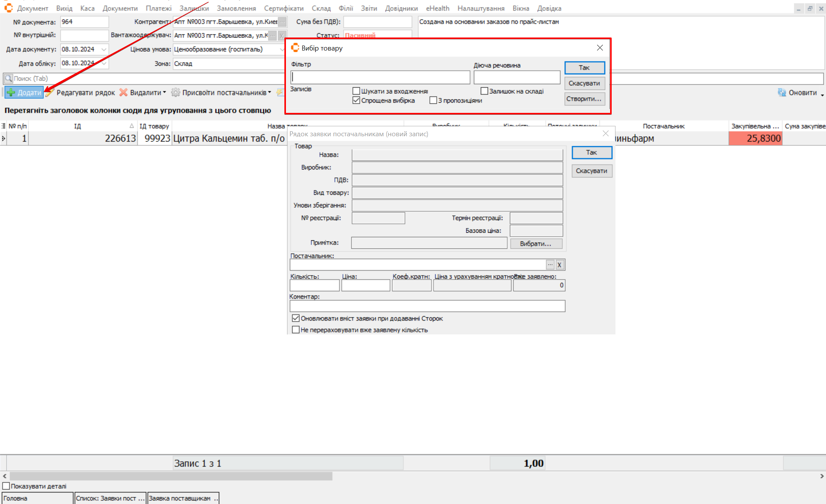
Task: Enable Шукати за входженням checkbox
Action: coord(356,91)
